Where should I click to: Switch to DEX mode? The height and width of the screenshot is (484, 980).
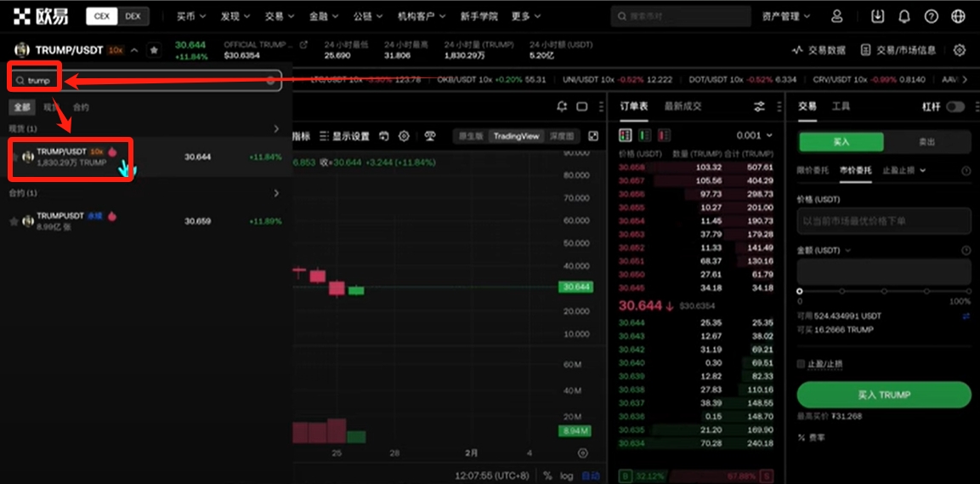click(133, 16)
